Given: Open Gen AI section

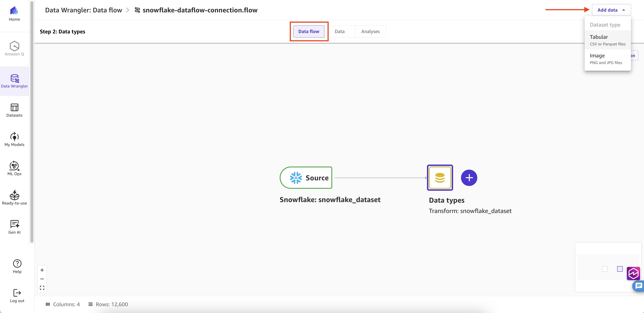Looking at the screenshot, I should pos(14,227).
